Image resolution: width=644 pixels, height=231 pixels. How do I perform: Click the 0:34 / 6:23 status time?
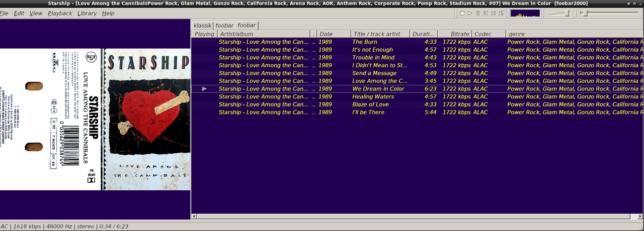(x=113, y=226)
